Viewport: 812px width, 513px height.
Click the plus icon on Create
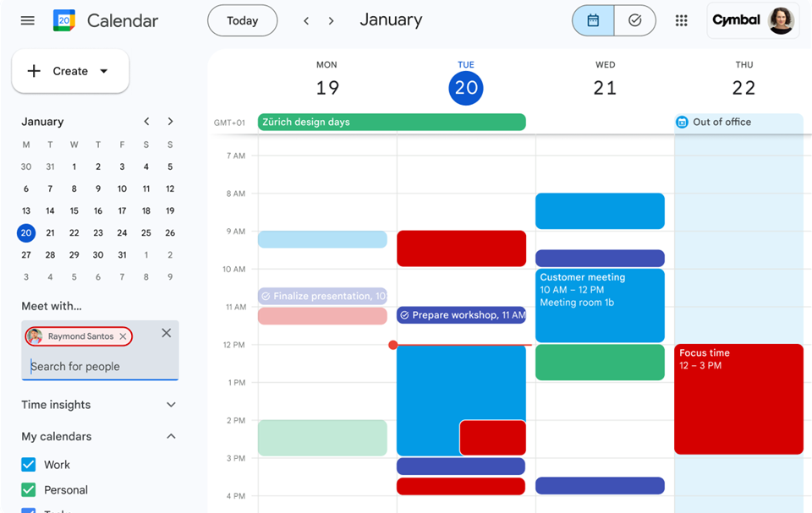(x=34, y=71)
